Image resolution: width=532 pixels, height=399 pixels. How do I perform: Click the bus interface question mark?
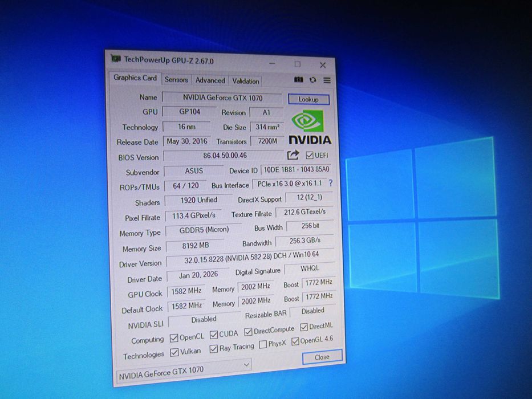coord(331,183)
